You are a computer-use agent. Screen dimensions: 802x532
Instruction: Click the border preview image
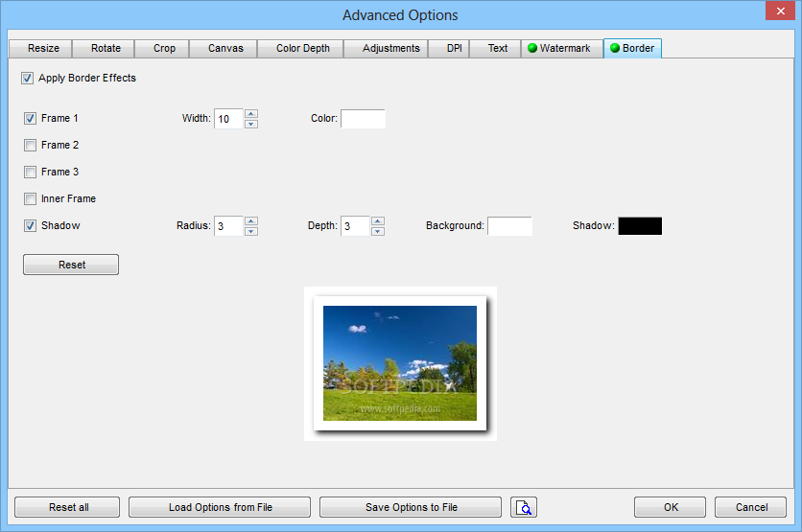coord(400,364)
